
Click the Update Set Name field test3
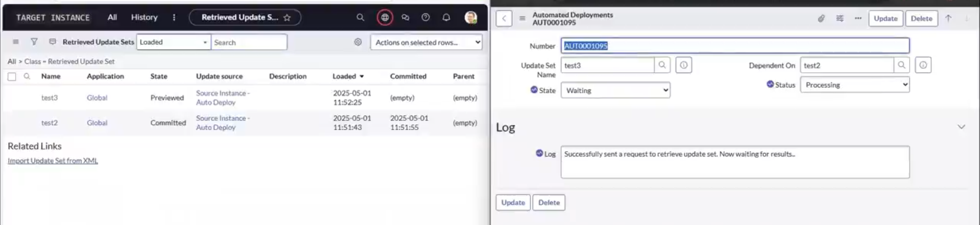pos(607,65)
